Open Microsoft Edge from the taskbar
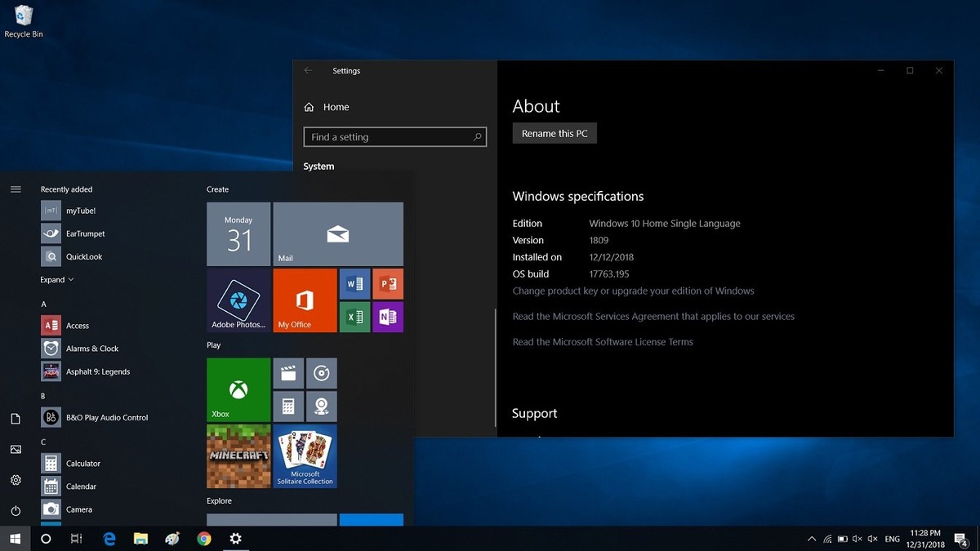Image resolution: width=980 pixels, height=551 pixels. 109,539
